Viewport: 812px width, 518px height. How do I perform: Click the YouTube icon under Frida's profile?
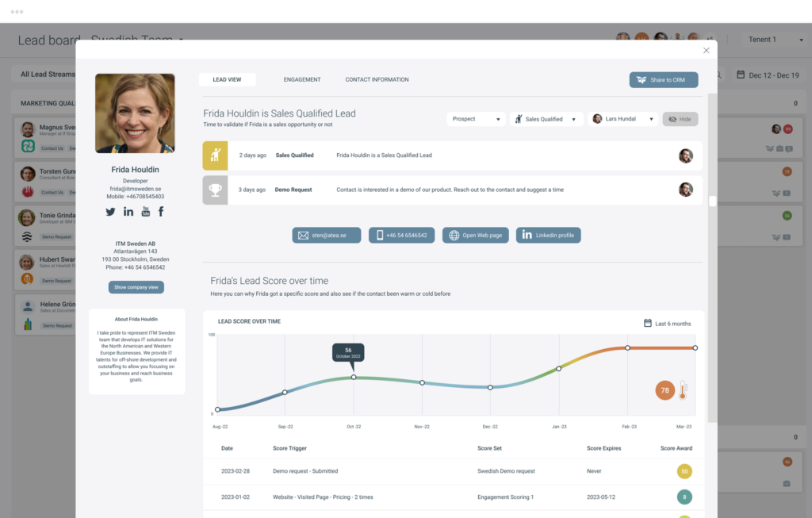coord(146,212)
